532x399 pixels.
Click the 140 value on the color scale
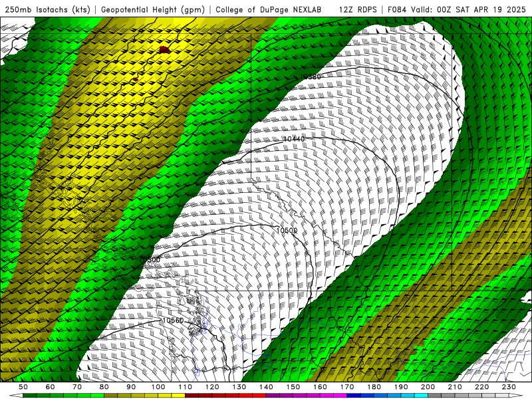pos(266,387)
